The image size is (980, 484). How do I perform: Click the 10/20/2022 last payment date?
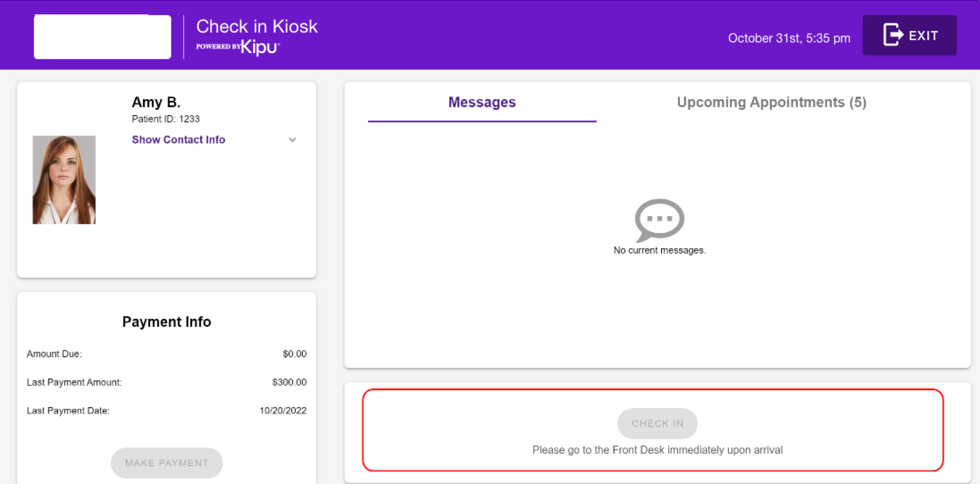pos(283,410)
